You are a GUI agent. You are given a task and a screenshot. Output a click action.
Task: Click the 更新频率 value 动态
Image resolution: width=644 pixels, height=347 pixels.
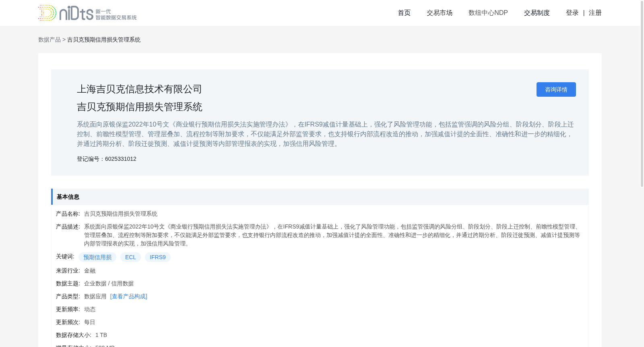(90, 309)
